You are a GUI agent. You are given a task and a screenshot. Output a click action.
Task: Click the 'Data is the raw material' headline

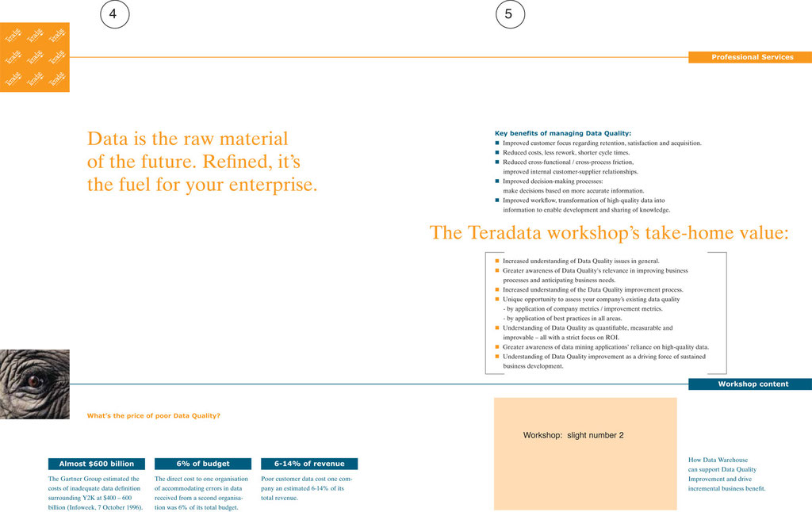point(202,162)
